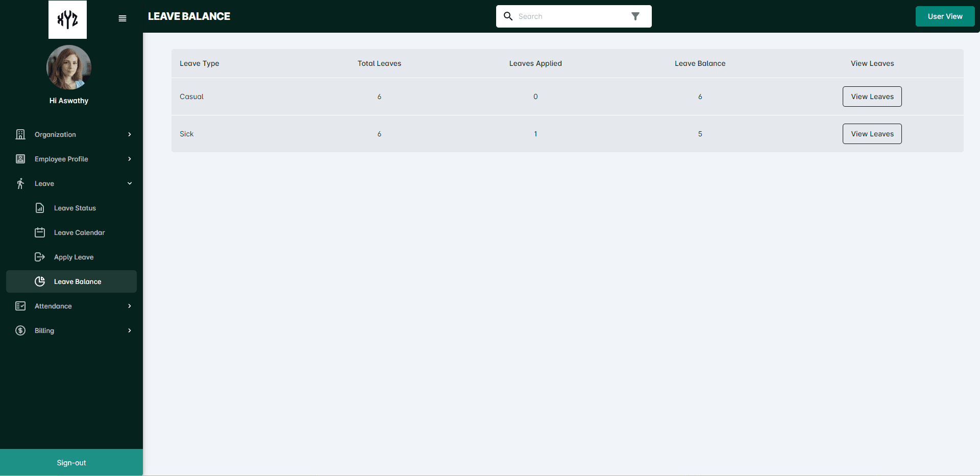The image size is (980, 476).
Task: Click the XYZ company logo
Action: pos(67,20)
